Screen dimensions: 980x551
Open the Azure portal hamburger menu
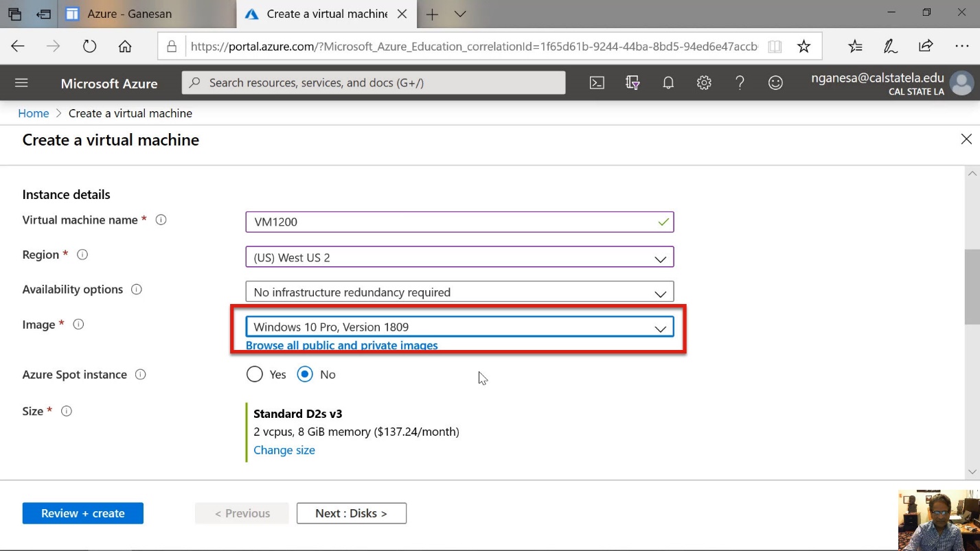point(21,82)
